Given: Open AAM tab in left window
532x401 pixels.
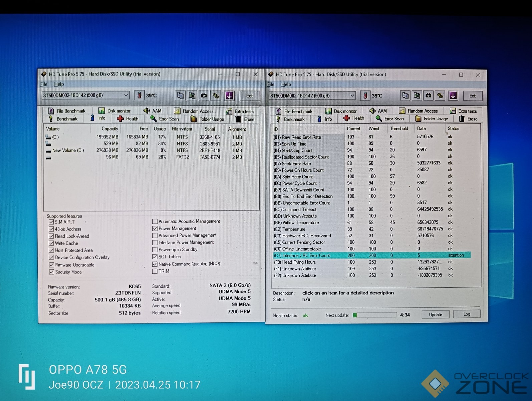Looking at the screenshot, I should click(x=153, y=111).
